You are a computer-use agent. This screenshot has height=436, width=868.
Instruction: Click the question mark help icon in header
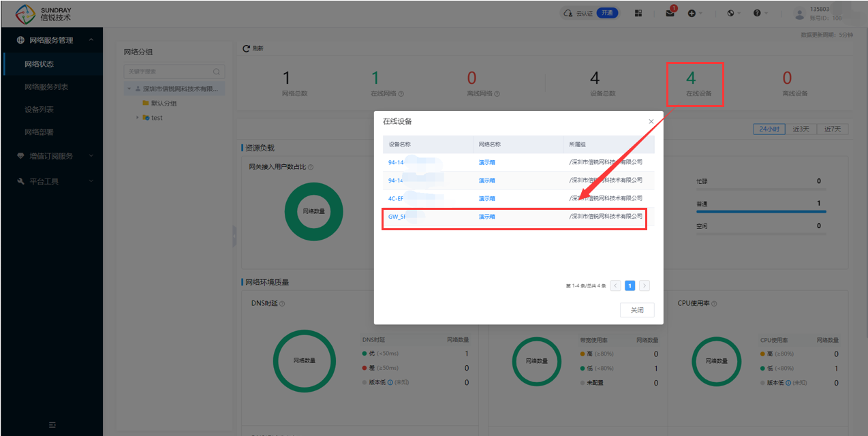tap(757, 14)
